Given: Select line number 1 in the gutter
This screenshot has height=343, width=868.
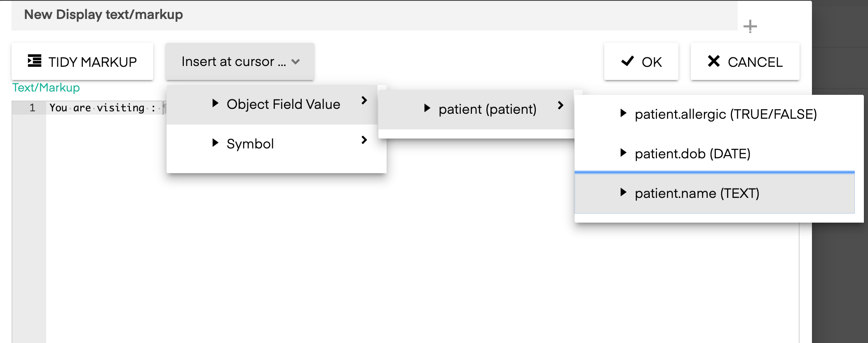Looking at the screenshot, I should 32,108.
